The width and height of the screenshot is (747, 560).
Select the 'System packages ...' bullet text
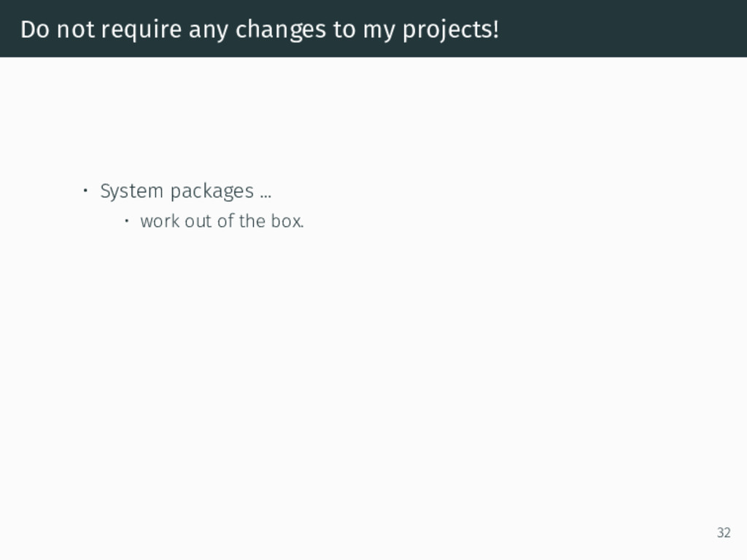pyautogui.click(x=186, y=192)
